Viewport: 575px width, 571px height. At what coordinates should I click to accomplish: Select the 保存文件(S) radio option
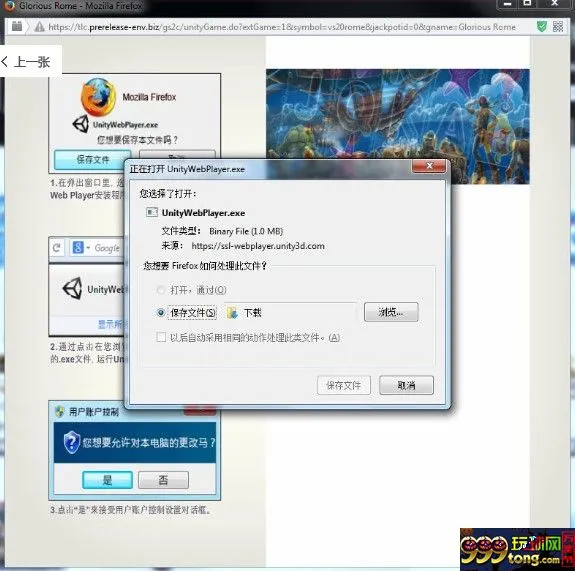[x=161, y=312]
